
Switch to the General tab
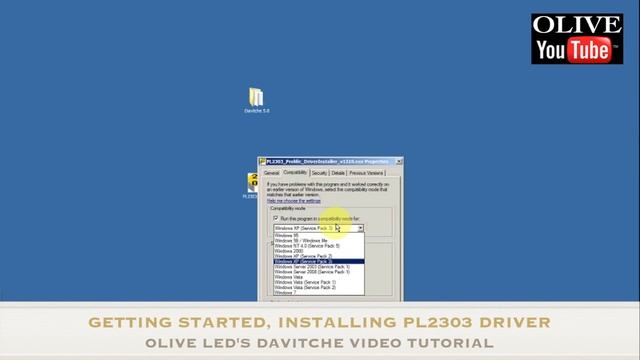271,173
